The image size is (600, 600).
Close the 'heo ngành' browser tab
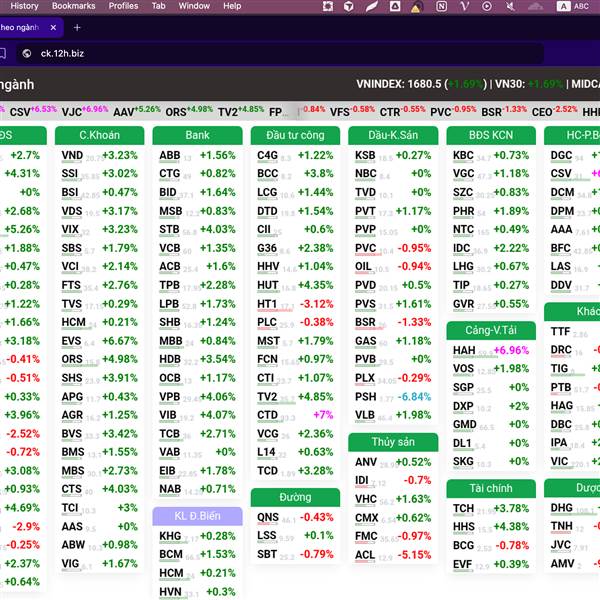coord(53,28)
